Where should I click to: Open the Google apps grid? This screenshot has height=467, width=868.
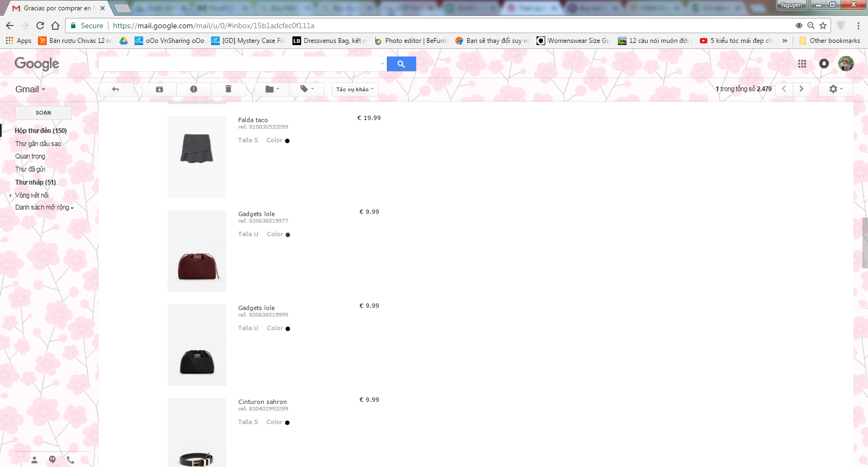point(802,64)
